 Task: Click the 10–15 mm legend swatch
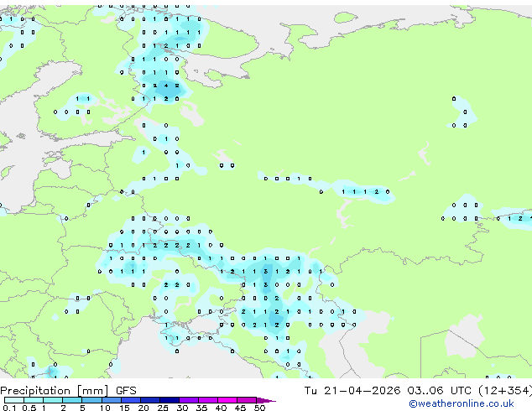(x=112, y=400)
